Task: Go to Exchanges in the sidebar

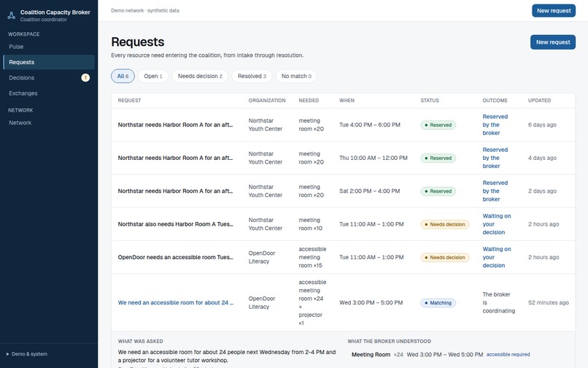Action: 49,93
